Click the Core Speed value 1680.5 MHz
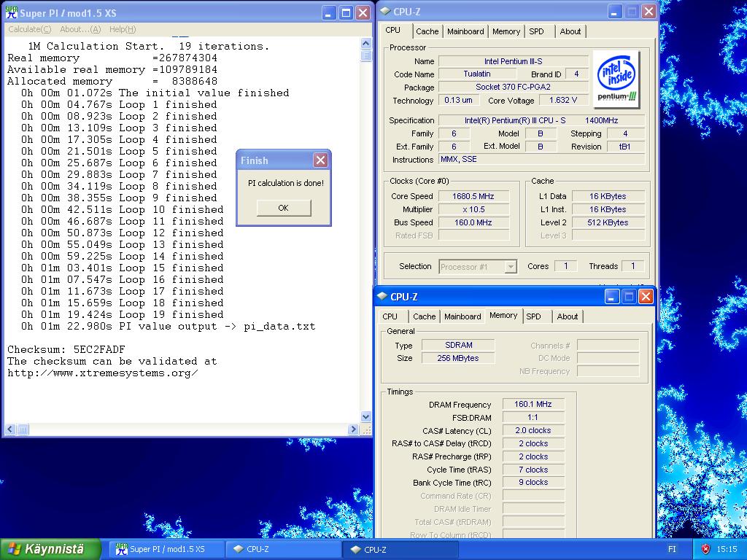Screen dimensions: 747x560 [473, 196]
